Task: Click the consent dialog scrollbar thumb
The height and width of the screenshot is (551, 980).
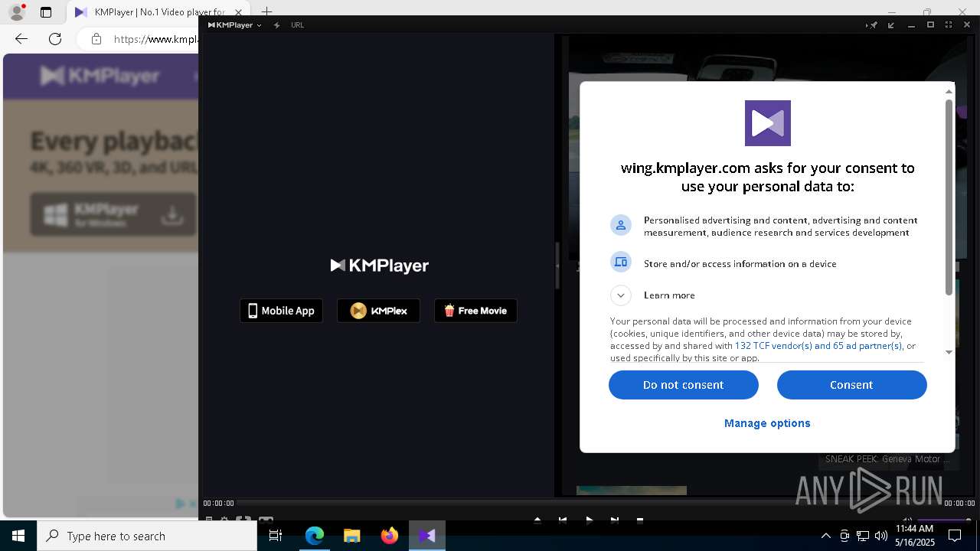Action: pos(949,197)
